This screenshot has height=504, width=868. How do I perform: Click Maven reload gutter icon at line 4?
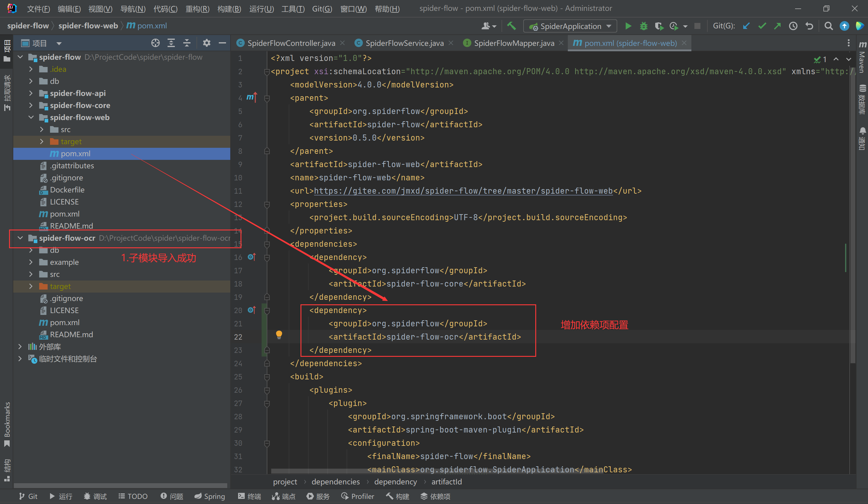pyautogui.click(x=252, y=97)
